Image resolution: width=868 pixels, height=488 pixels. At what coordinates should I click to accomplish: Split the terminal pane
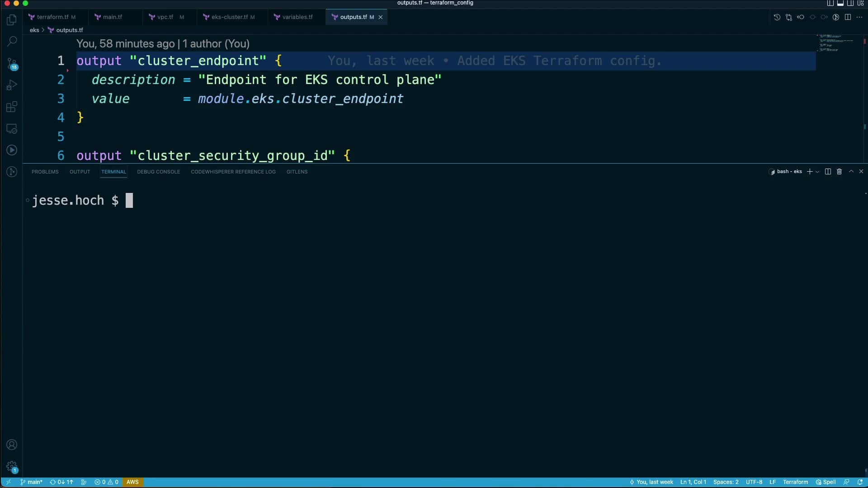828,172
